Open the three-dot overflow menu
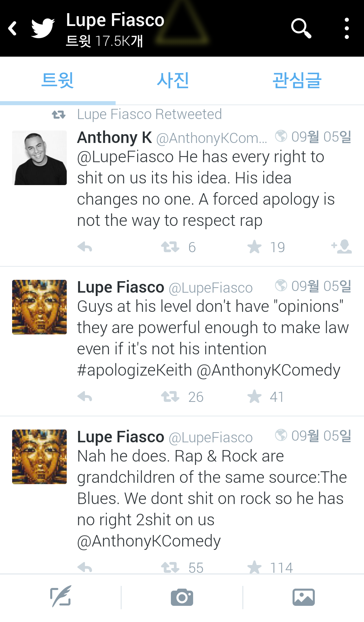 pyautogui.click(x=346, y=28)
